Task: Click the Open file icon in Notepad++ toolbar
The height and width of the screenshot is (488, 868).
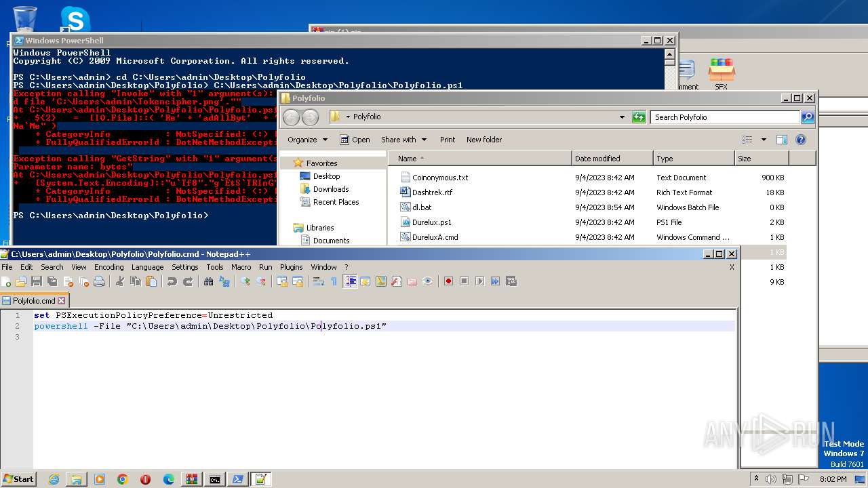Action: coord(21,281)
